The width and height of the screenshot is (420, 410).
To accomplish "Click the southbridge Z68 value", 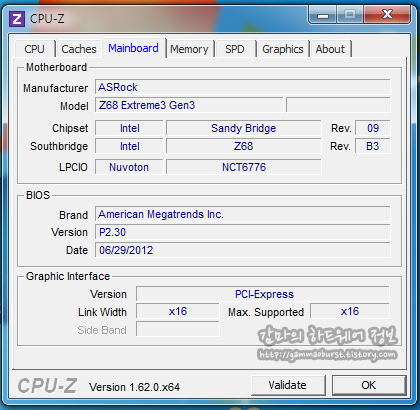I will tap(244, 146).
